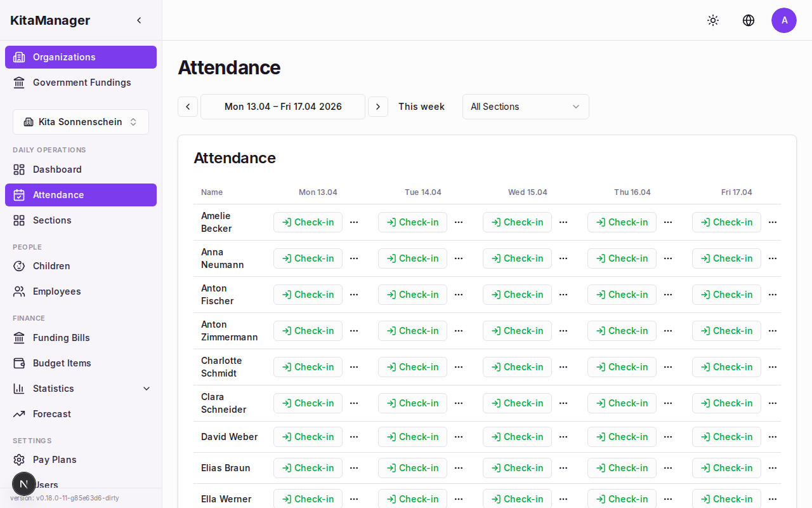Advance to next week with the right arrow
The height and width of the screenshot is (508, 812).
378,107
